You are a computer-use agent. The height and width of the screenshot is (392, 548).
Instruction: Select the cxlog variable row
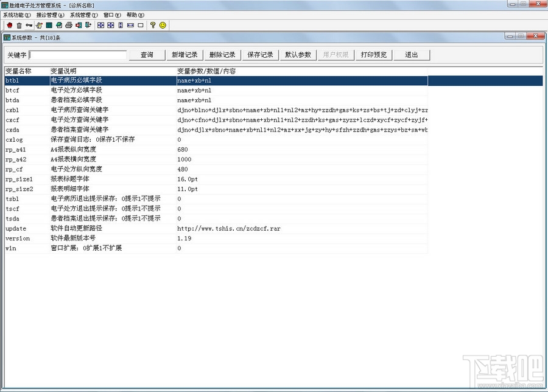tap(216, 140)
